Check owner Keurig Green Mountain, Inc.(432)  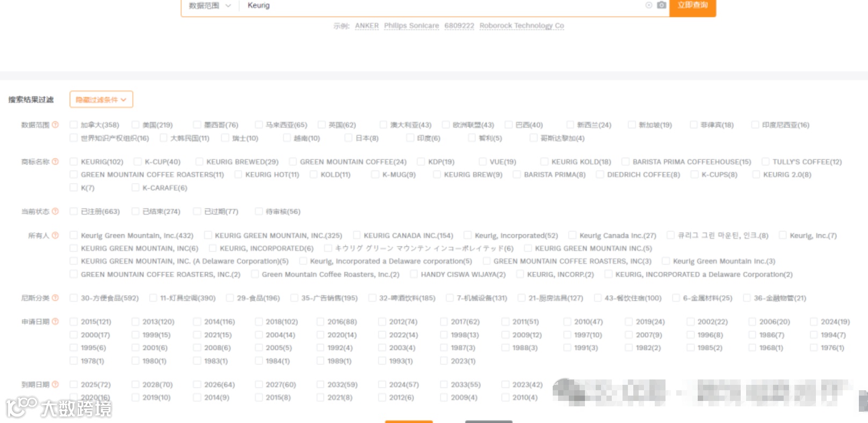point(74,235)
